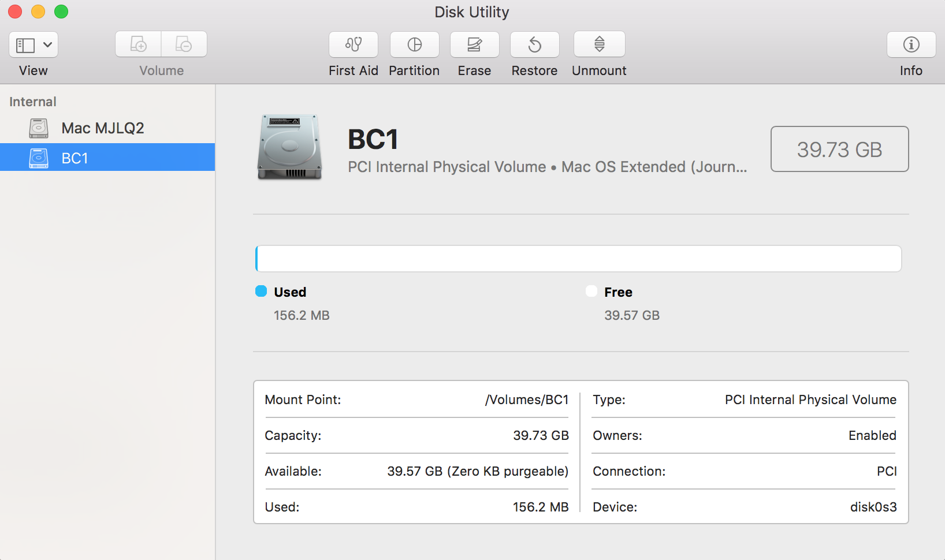Click the Restore toolbar icon

click(x=535, y=44)
